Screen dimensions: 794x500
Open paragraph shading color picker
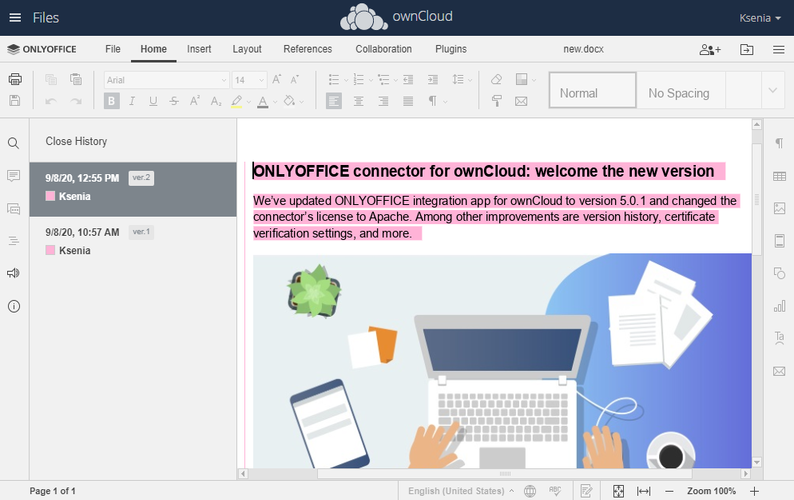click(301, 102)
